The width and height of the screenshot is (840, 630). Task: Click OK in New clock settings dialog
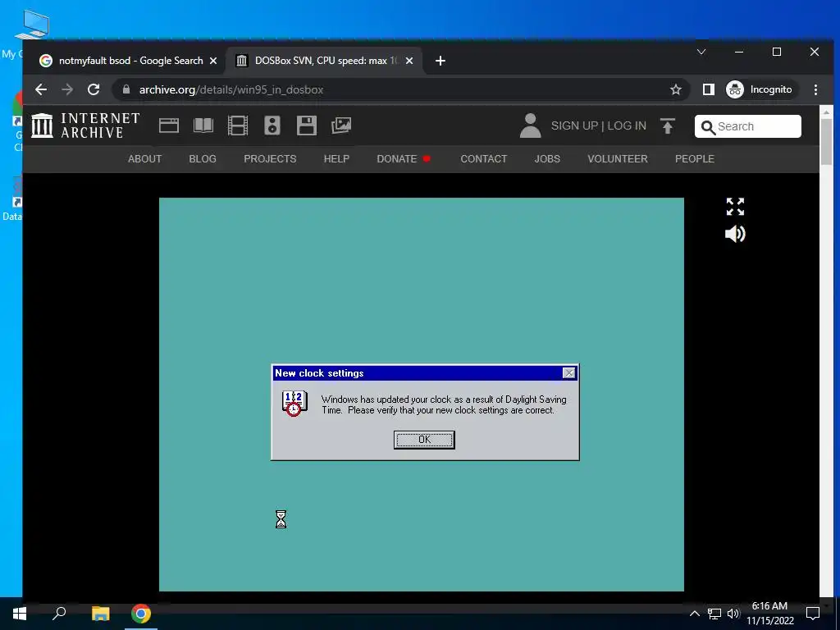(x=424, y=440)
